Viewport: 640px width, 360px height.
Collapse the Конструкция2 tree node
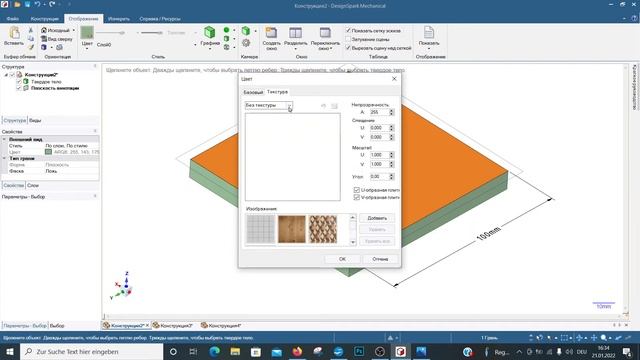pos(6,75)
